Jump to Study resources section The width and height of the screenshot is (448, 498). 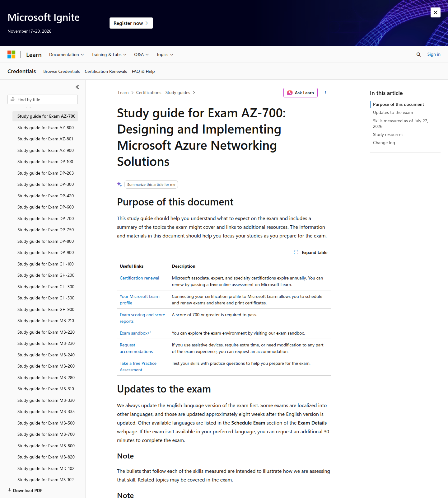pos(388,134)
